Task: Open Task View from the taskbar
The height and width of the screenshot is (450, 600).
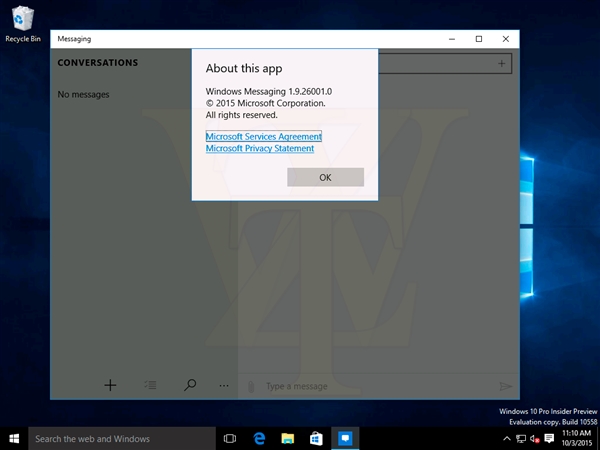Action: click(x=230, y=438)
